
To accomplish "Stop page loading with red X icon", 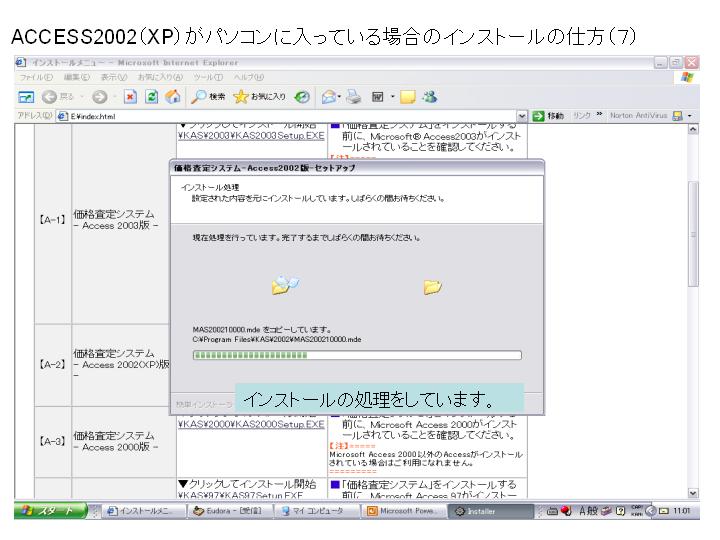I will pos(130,97).
